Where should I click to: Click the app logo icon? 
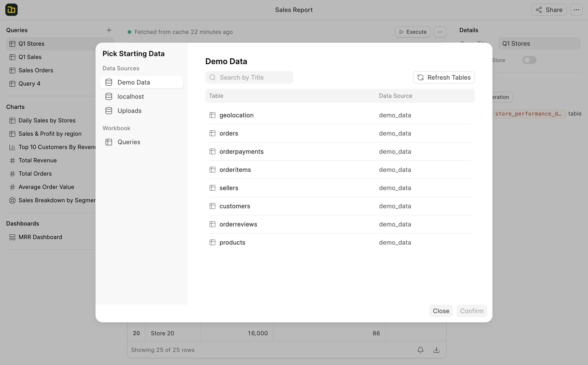11,10
